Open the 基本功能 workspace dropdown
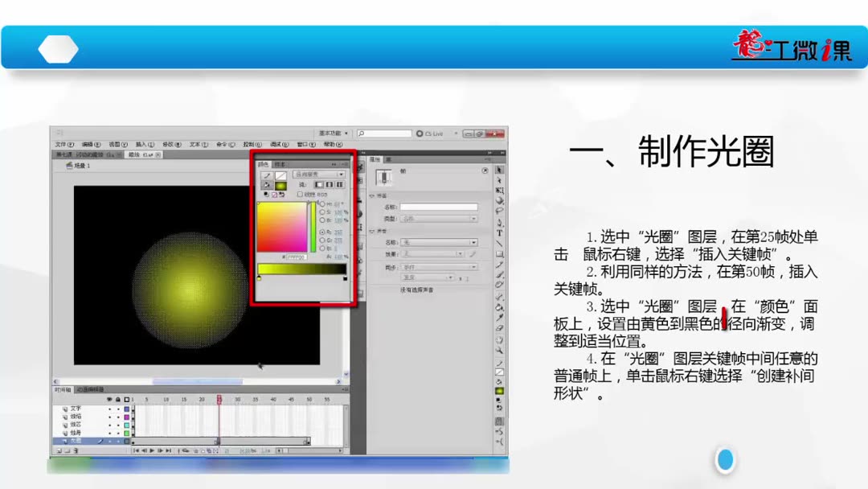 click(334, 134)
